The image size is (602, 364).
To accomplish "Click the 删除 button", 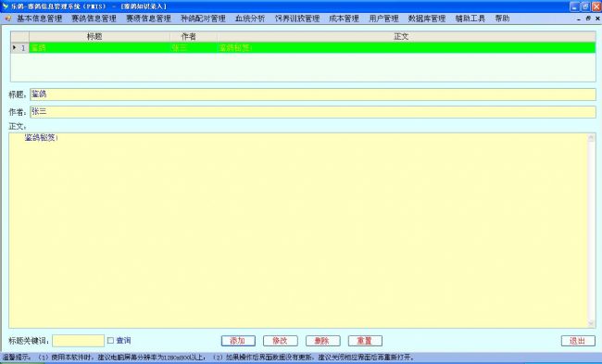I will point(322,341).
